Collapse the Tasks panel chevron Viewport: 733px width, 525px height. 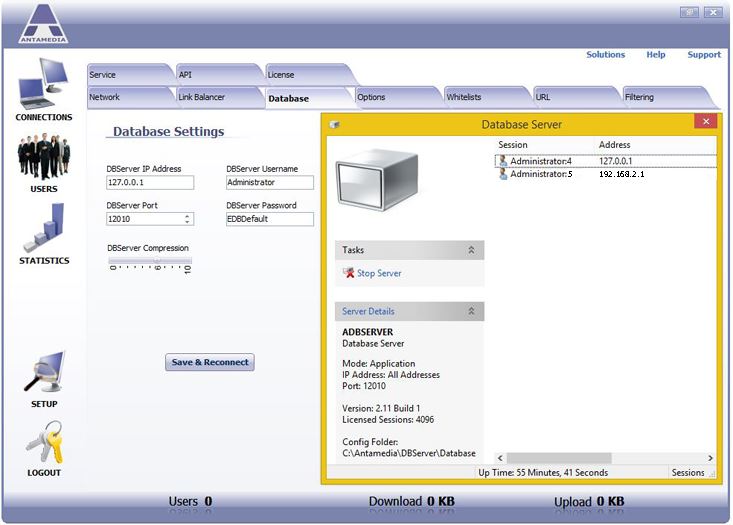pyautogui.click(x=471, y=250)
